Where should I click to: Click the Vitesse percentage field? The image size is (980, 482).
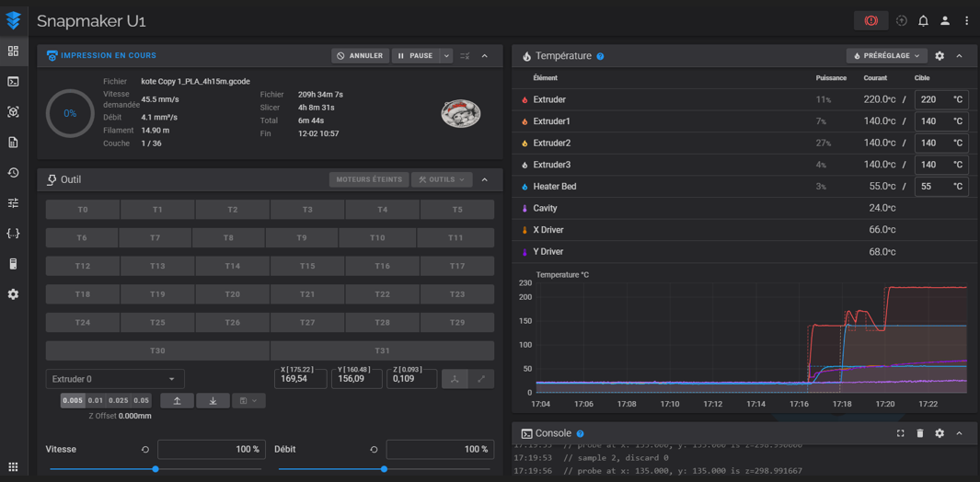coord(212,450)
